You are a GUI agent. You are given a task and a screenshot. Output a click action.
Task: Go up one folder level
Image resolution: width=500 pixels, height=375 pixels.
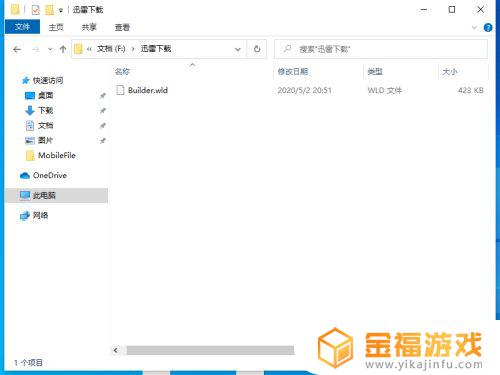[x=63, y=49]
